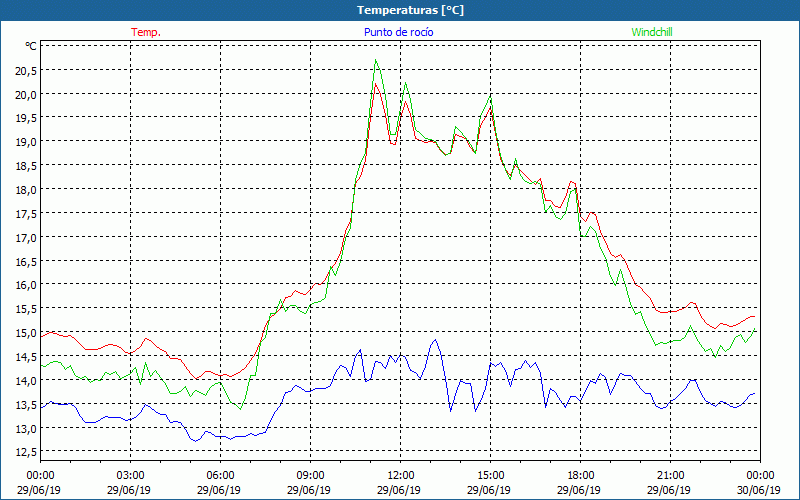Click the 16,0 y-axis value

coord(27,285)
